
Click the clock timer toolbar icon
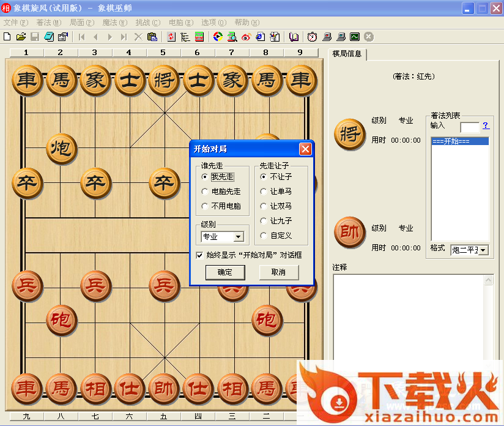point(312,37)
